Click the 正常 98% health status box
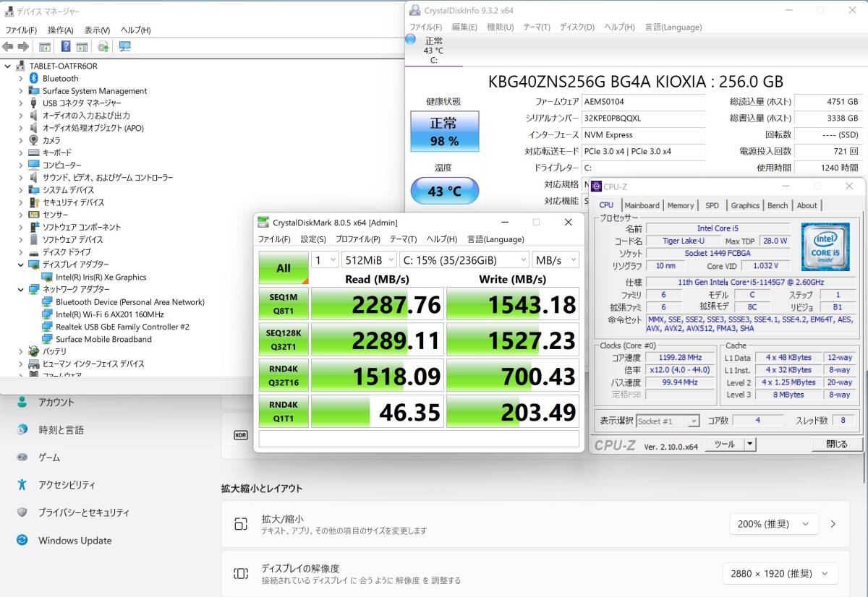Image resolution: width=868 pixels, height=597 pixels. pos(444,132)
